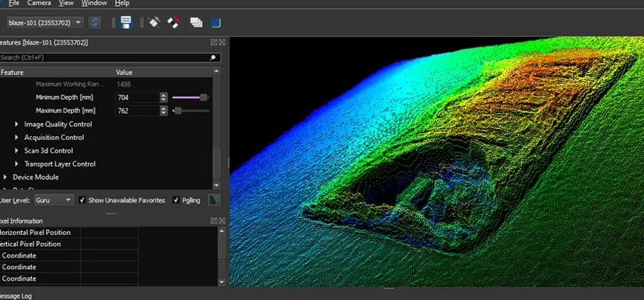
Task: Open the Help menu
Action: click(x=122, y=3)
